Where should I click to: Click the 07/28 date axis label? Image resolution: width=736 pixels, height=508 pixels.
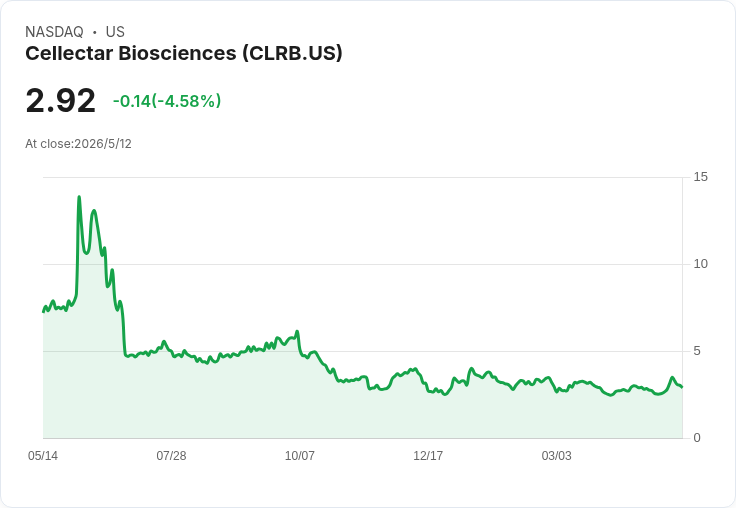coord(171,455)
